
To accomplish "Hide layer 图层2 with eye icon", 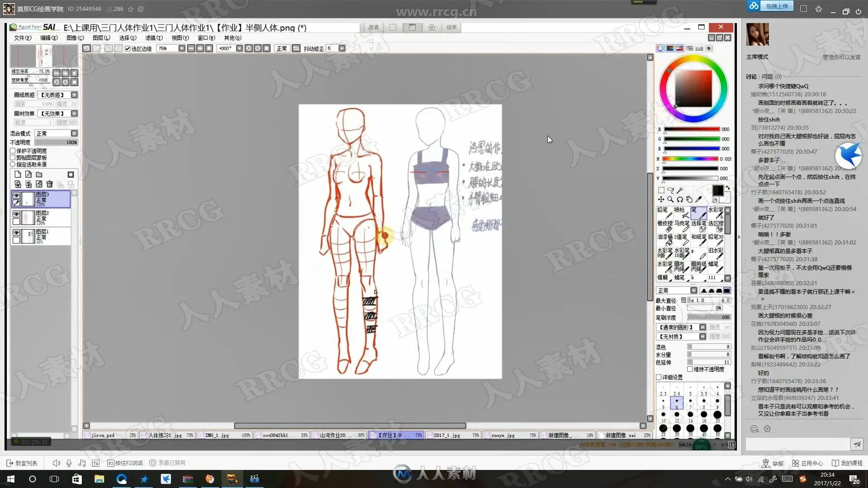I will tap(16, 214).
